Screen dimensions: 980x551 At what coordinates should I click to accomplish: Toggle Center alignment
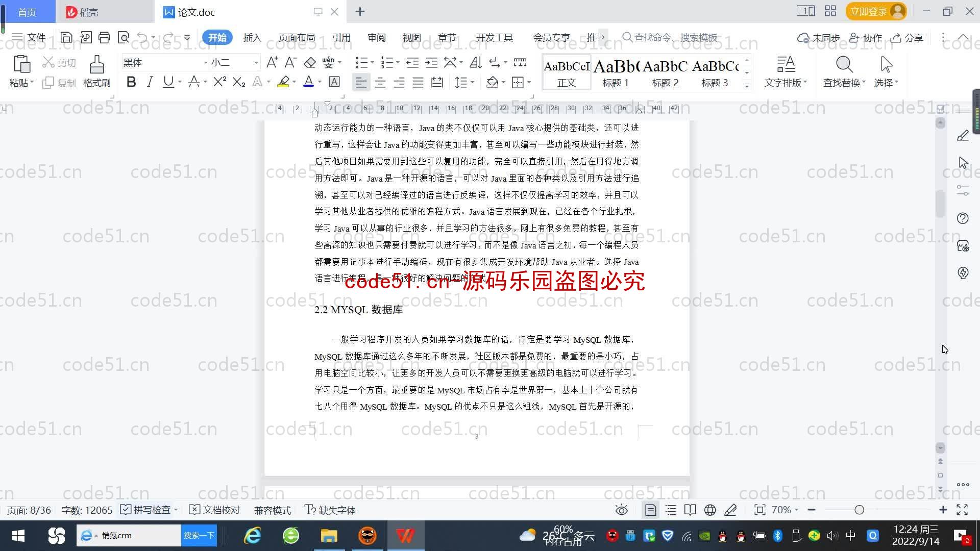pos(380,82)
